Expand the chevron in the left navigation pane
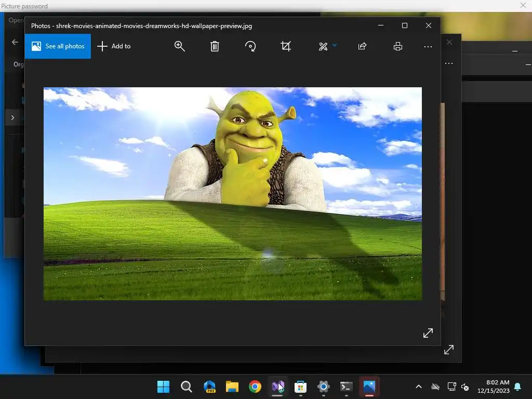The image size is (532, 399). [x=12, y=118]
